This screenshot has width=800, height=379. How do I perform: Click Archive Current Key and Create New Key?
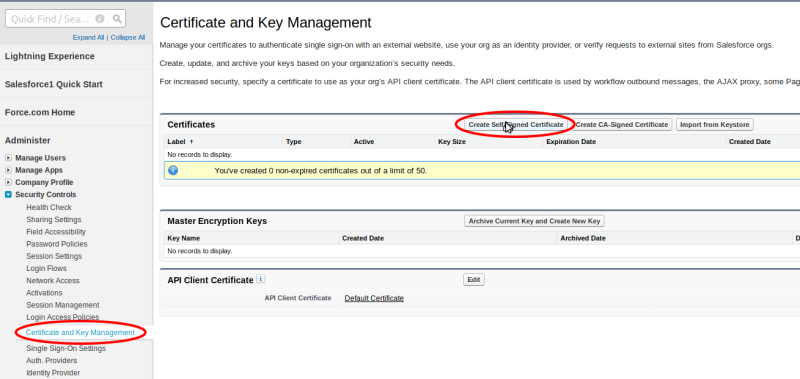click(x=534, y=221)
